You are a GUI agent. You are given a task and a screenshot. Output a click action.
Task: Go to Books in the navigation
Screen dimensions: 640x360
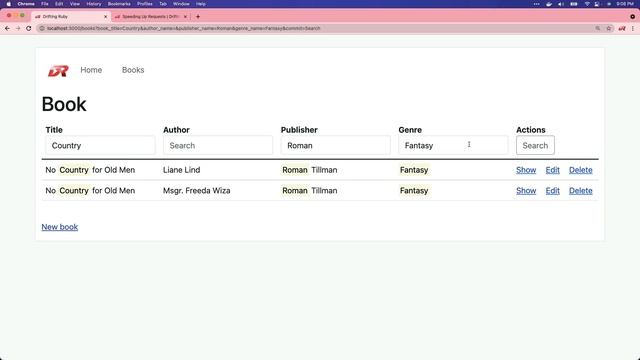click(133, 70)
